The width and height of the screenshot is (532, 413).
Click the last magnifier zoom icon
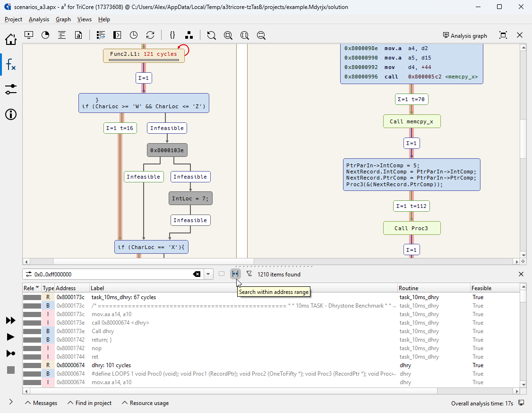tap(261, 35)
